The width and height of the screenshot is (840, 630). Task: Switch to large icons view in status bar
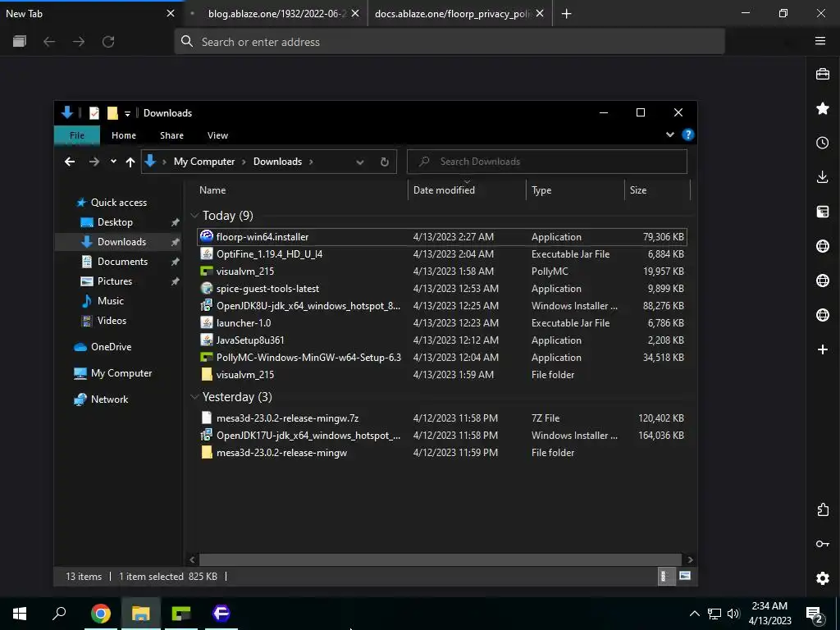click(685, 576)
